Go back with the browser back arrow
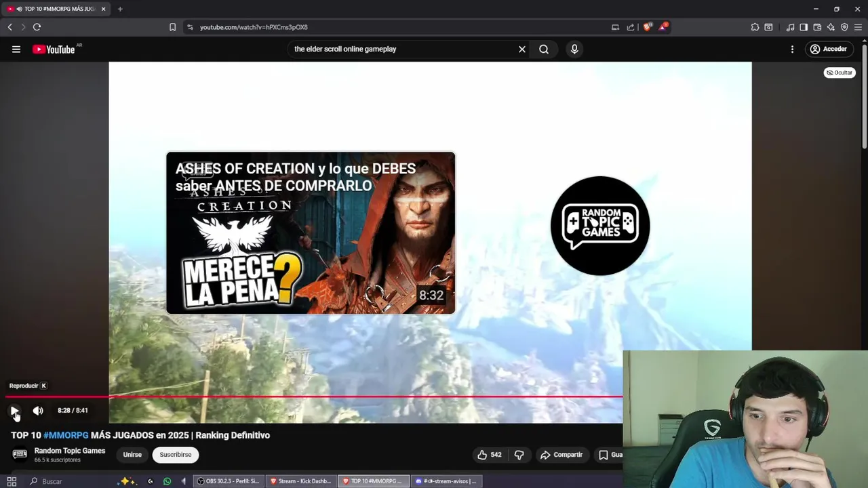The height and width of the screenshot is (488, 868). coord(9,27)
